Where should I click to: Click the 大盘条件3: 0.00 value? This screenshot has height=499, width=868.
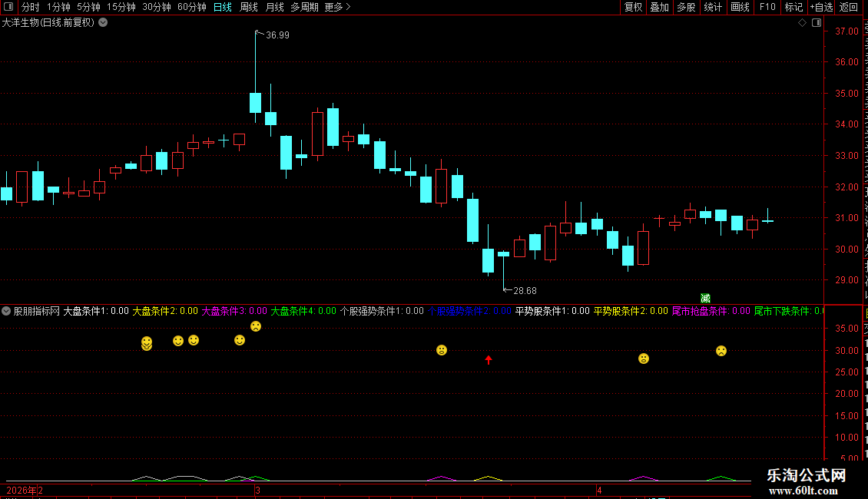[x=234, y=311]
